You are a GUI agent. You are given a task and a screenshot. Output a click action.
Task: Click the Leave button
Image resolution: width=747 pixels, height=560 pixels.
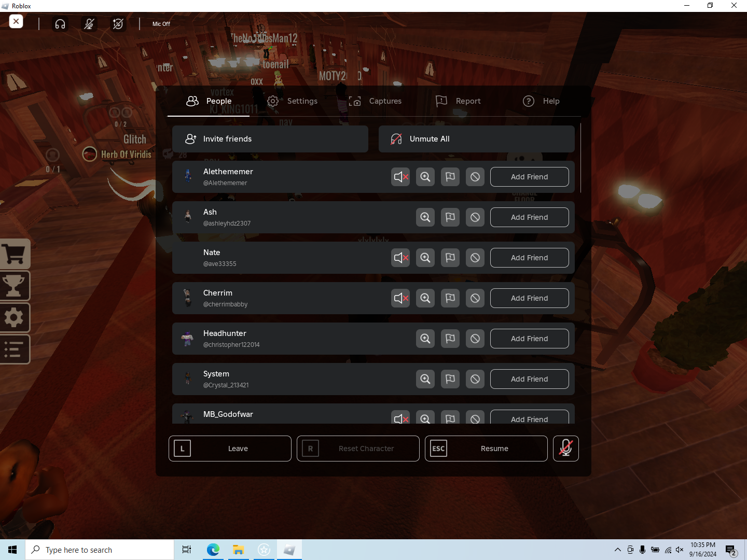[x=230, y=449]
